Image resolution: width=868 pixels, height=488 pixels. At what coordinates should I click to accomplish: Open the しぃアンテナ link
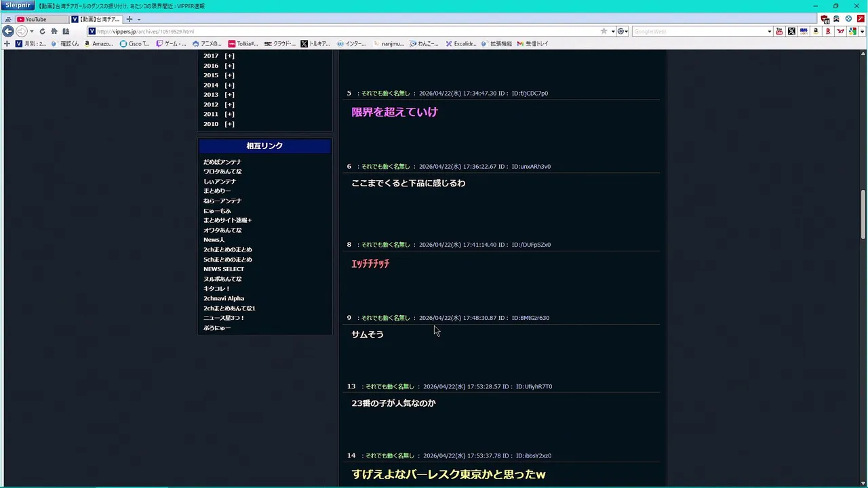220,182
